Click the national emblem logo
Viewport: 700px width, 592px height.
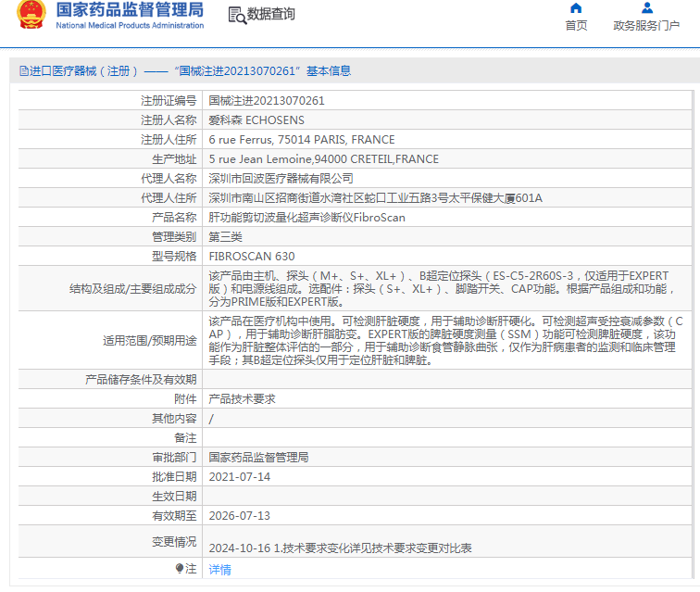coord(31,14)
